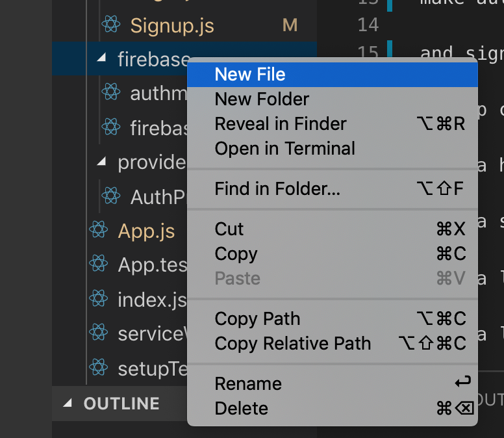Click the React icon beside App.js
Screen dimensions: 504x438
click(99, 231)
